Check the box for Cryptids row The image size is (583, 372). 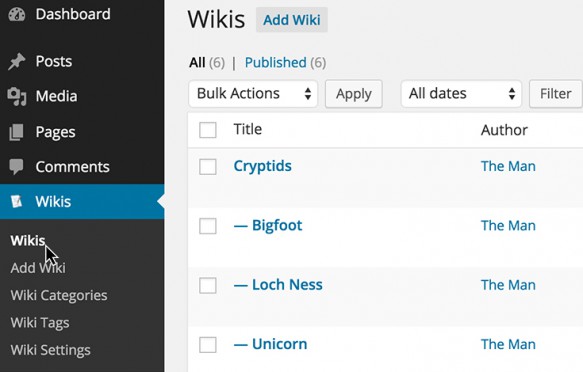[207, 166]
